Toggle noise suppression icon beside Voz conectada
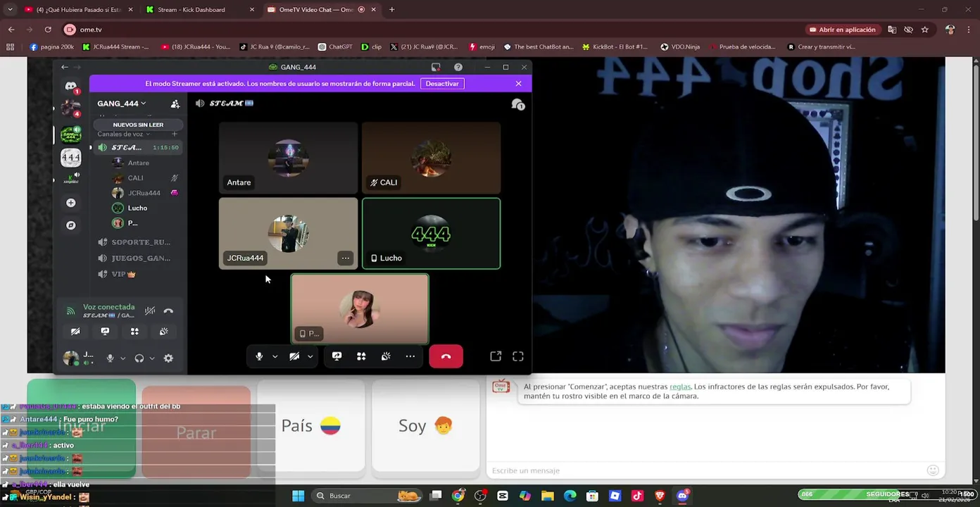 pos(150,311)
